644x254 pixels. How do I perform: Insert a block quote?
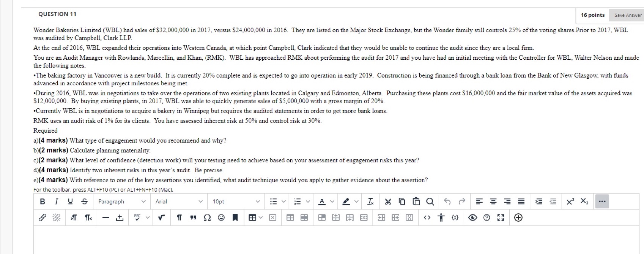193,217
